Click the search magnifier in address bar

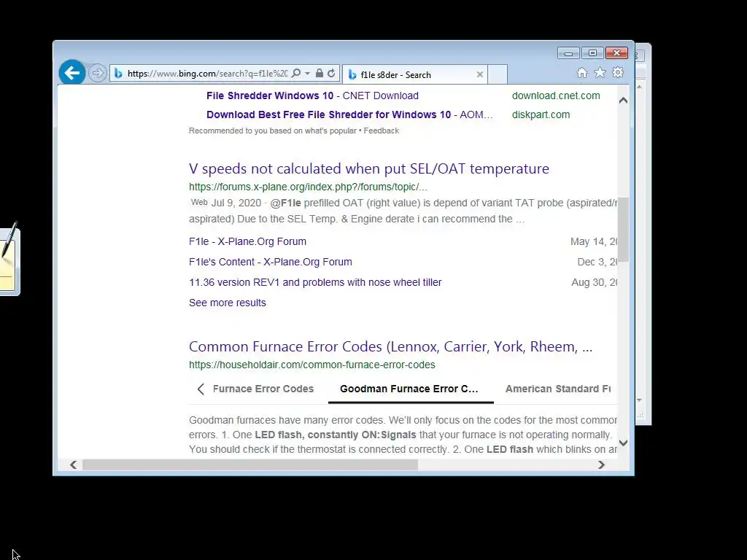click(296, 74)
